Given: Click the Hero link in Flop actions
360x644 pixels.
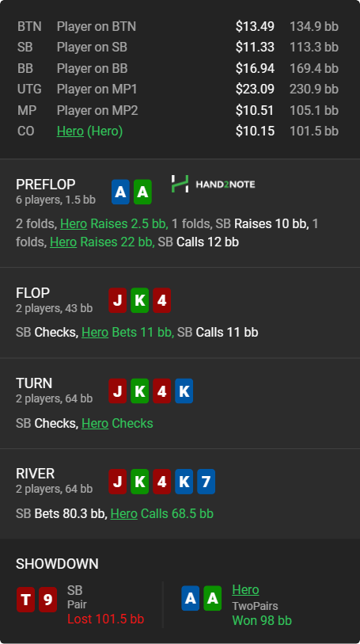Looking at the screenshot, I should point(95,332).
